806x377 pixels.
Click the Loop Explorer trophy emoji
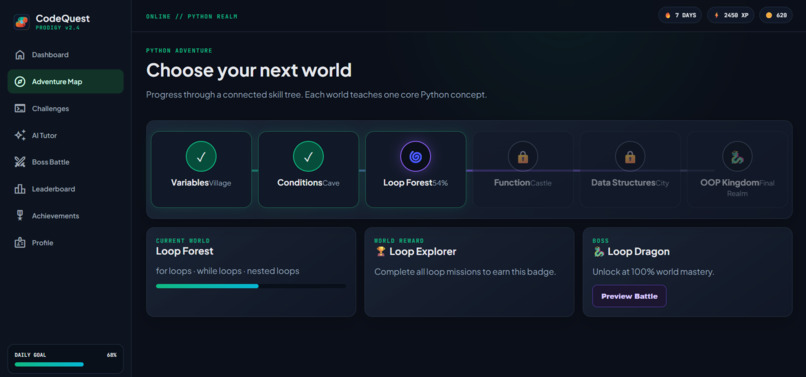coord(380,252)
